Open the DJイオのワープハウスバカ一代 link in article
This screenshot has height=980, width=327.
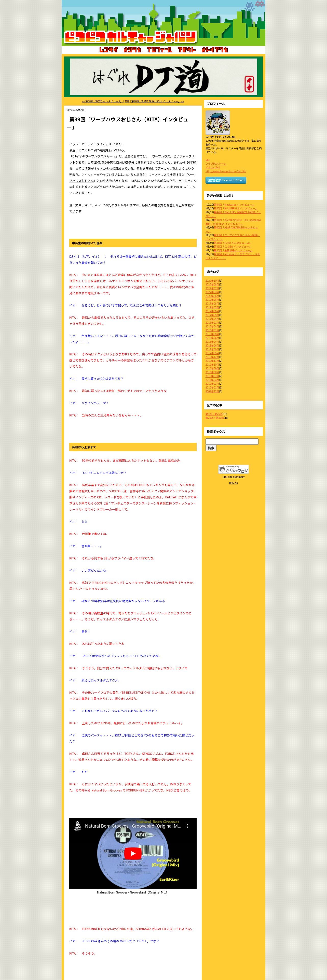94,156
